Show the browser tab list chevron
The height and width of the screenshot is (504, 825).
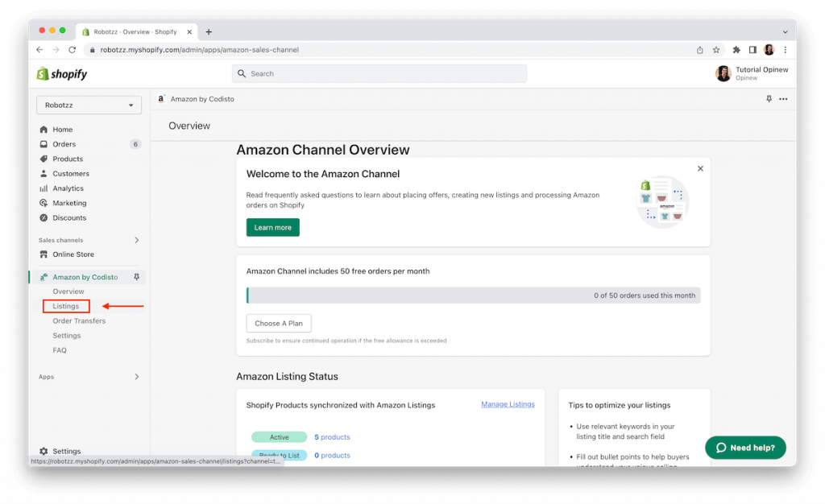point(785,32)
